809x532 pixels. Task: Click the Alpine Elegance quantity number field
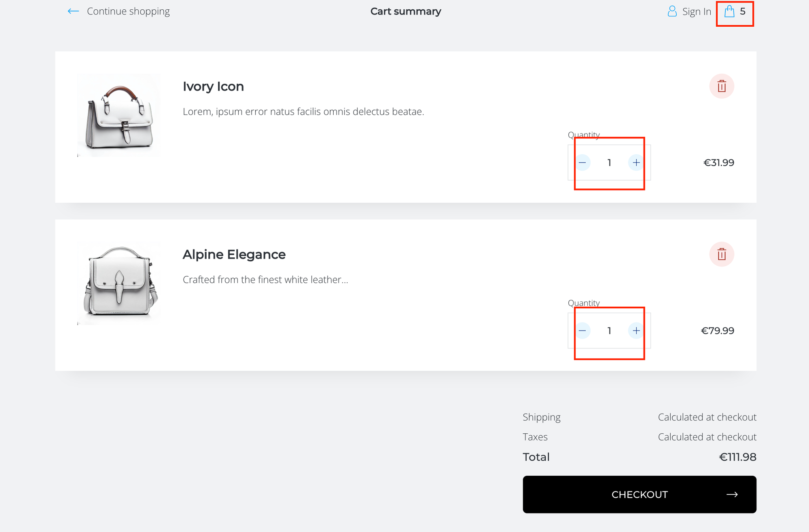(609, 331)
